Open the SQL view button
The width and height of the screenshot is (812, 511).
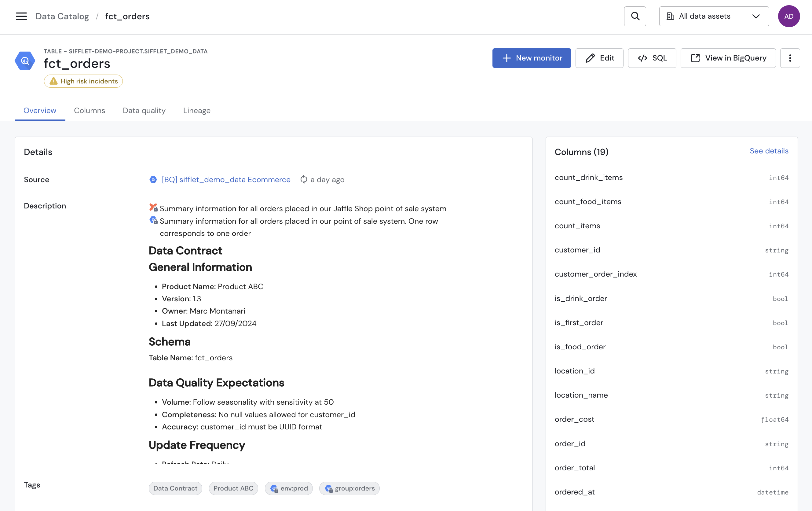(x=652, y=58)
